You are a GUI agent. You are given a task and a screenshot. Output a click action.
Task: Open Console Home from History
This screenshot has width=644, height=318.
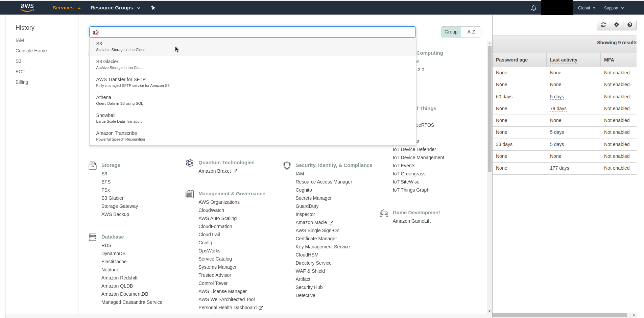(31, 51)
